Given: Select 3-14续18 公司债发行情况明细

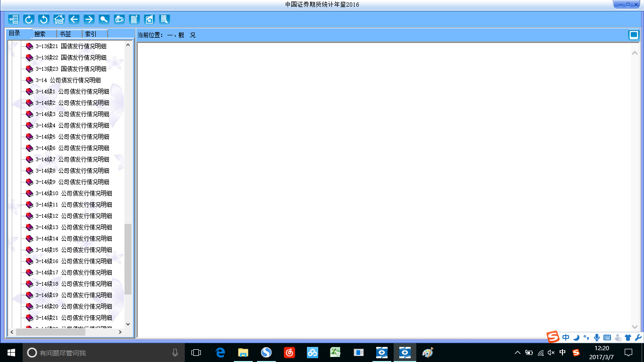Looking at the screenshot, I should pos(74,284).
